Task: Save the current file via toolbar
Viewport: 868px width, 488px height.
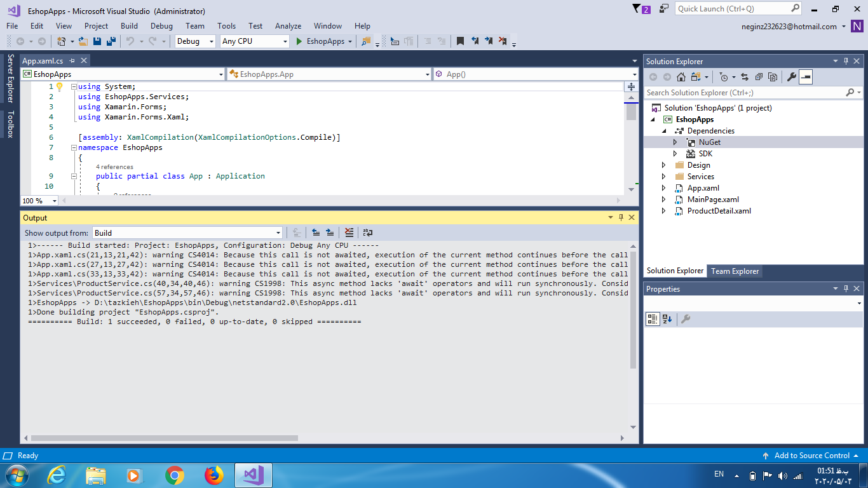Action: pyautogui.click(x=97, y=41)
